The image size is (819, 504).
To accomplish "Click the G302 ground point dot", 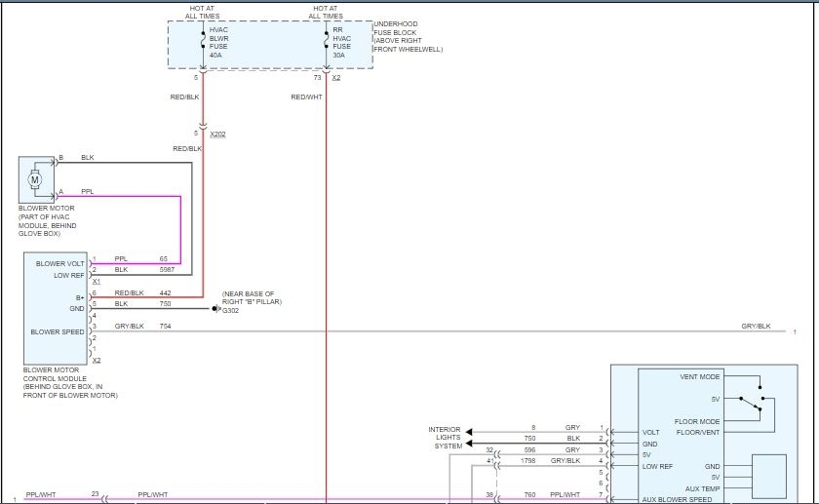I will click(x=215, y=310).
